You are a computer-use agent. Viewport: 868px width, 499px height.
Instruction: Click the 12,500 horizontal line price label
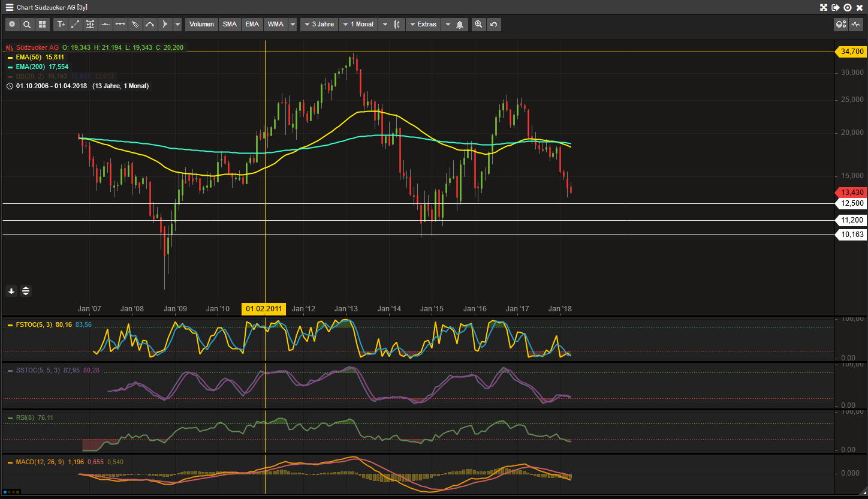pos(852,204)
